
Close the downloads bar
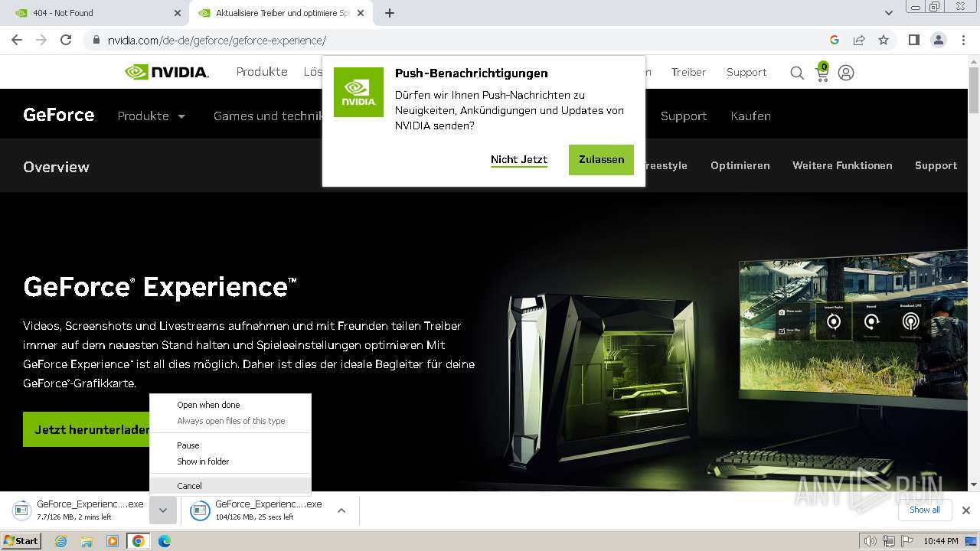point(966,510)
